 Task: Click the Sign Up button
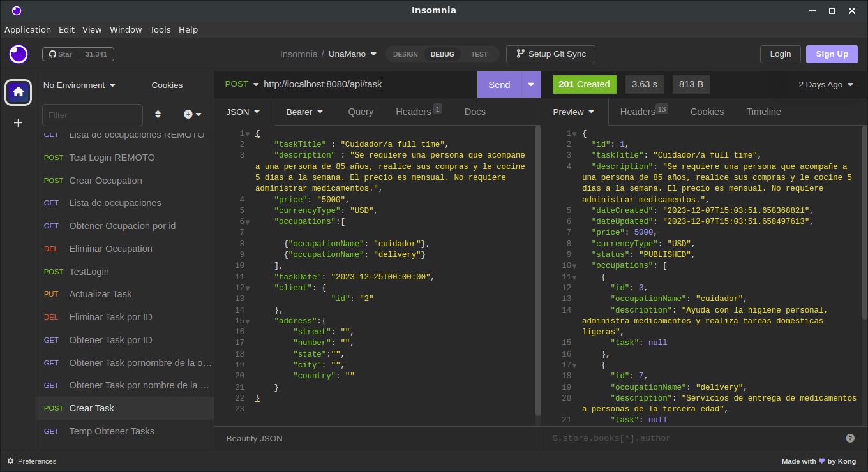pyautogui.click(x=832, y=54)
